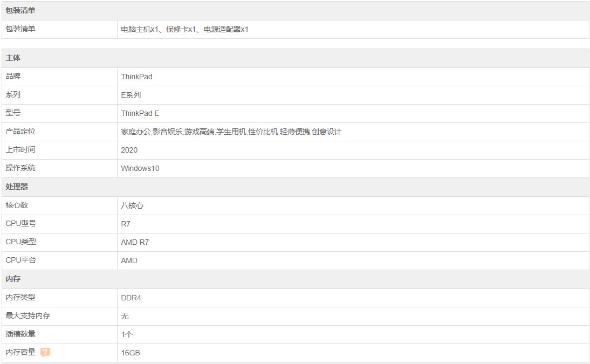Select the DDR4 memory type value

(x=131, y=298)
